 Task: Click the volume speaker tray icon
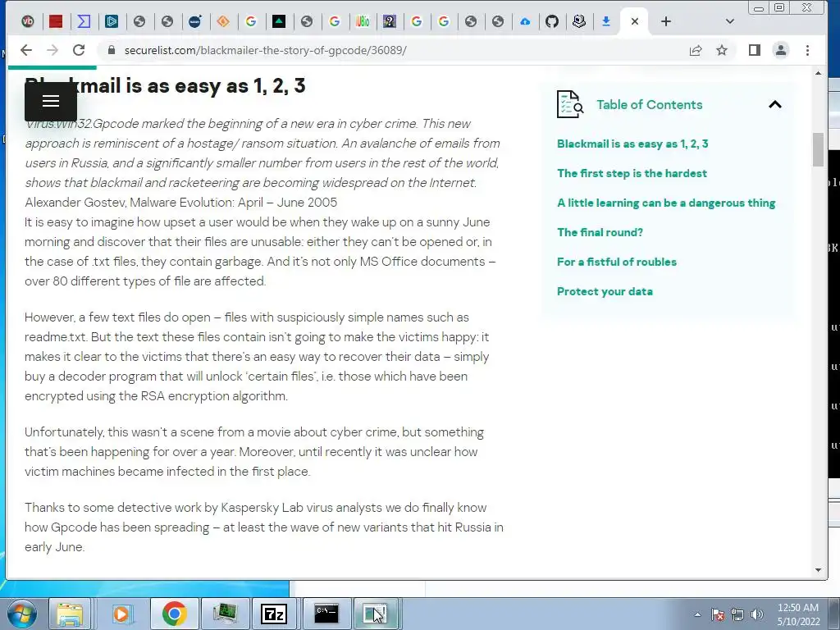tap(757, 614)
